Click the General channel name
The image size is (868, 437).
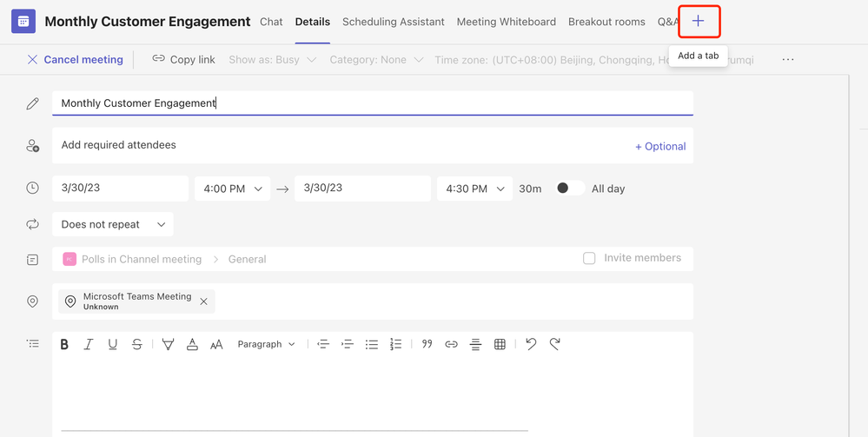tap(247, 259)
